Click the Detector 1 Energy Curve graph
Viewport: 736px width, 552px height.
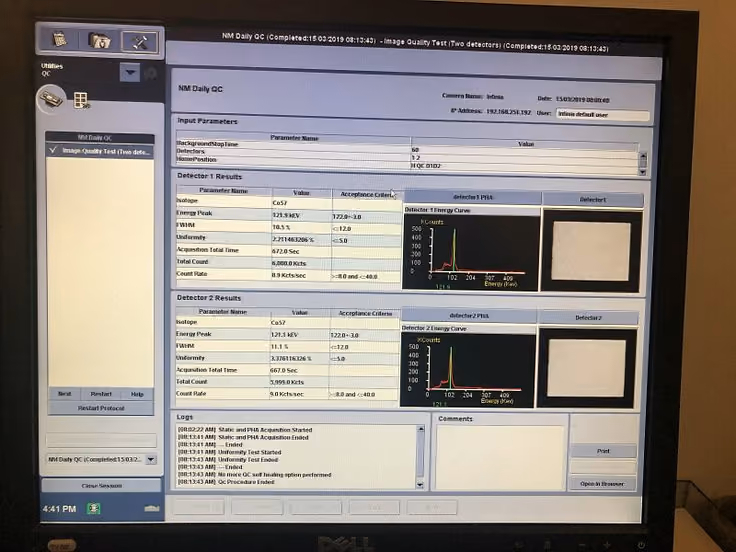[471, 252]
